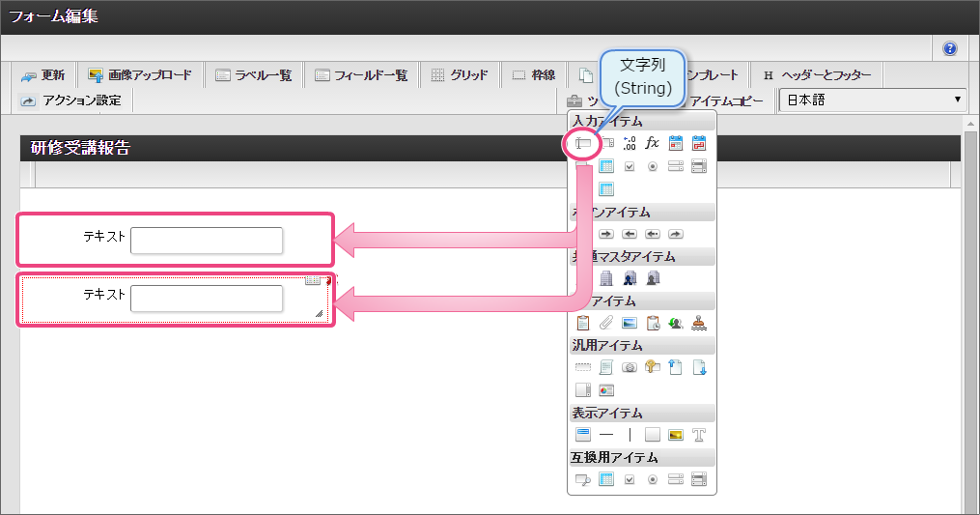Select the clipboard workflow item icon
Viewport: 980px width, 515px height.
[x=582, y=323]
